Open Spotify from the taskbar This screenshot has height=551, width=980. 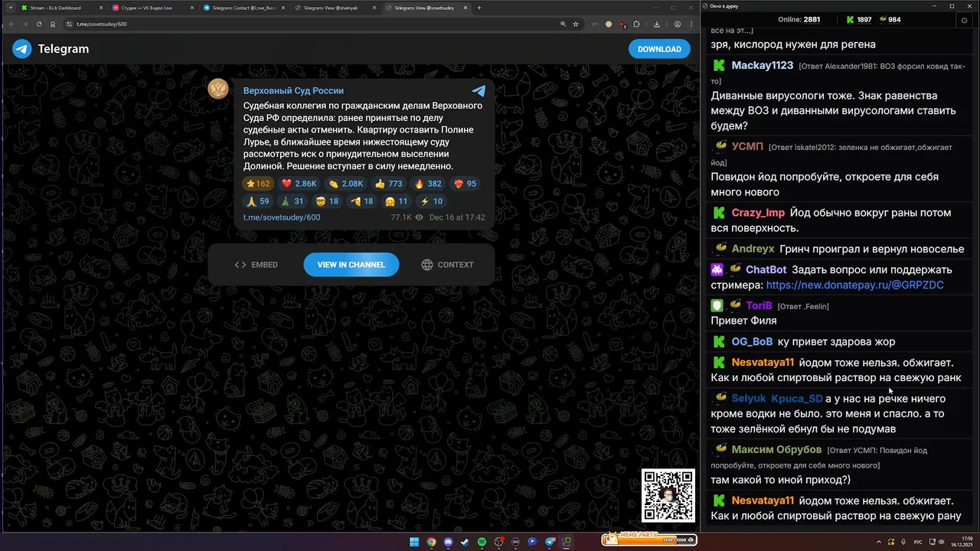tap(482, 542)
